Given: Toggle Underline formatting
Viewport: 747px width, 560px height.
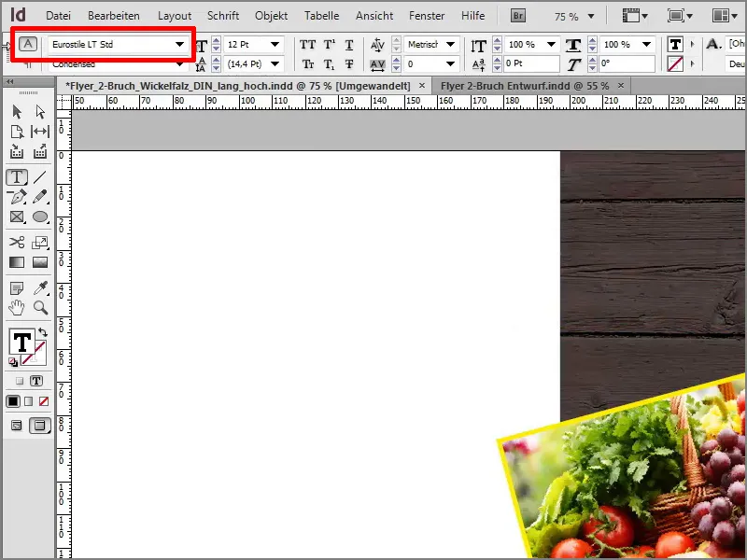Looking at the screenshot, I should coord(349,44).
